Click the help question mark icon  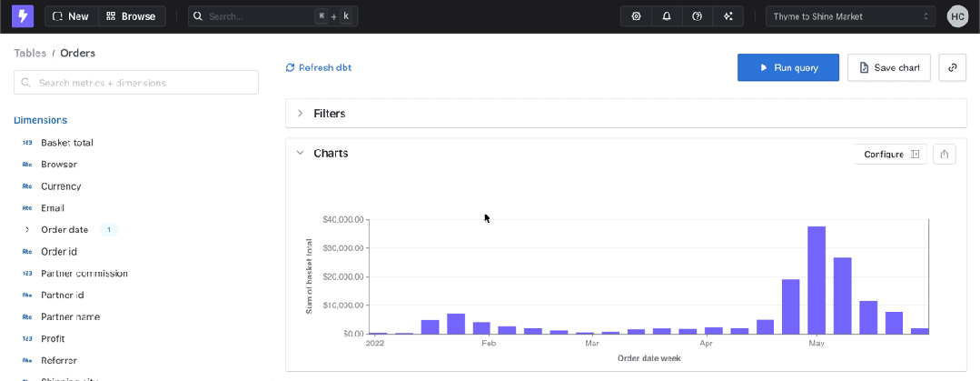tap(697, 16)
